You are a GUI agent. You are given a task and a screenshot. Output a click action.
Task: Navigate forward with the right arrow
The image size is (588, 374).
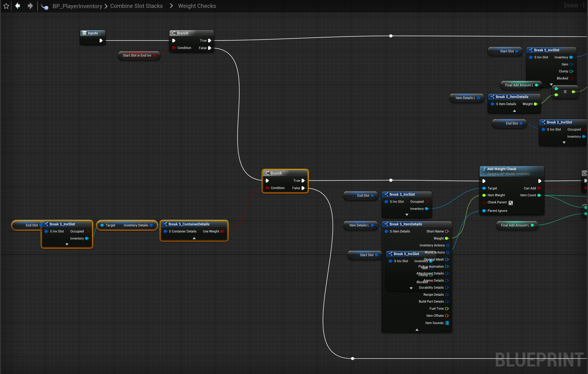tap(30, 6)
